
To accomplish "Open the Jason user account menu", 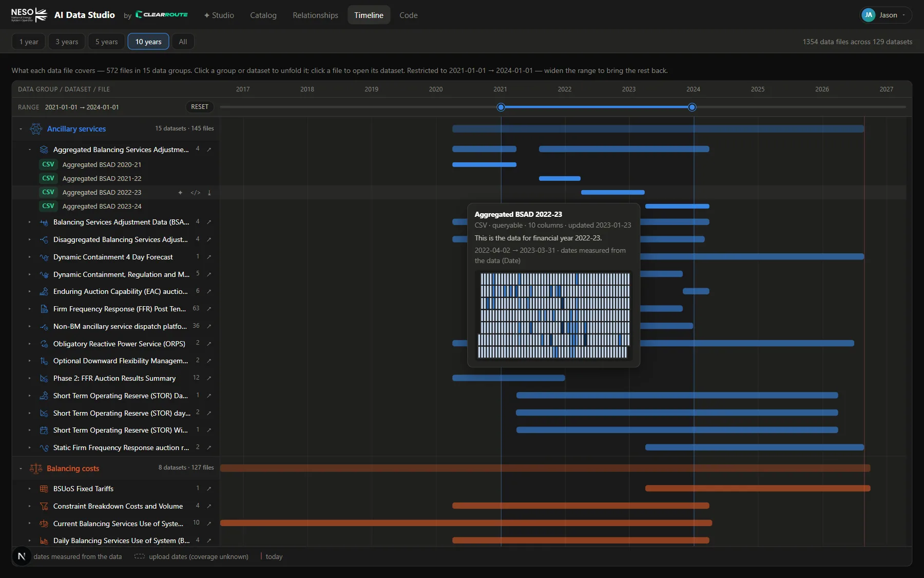I will pyautogui.click(x=886, y=15).
